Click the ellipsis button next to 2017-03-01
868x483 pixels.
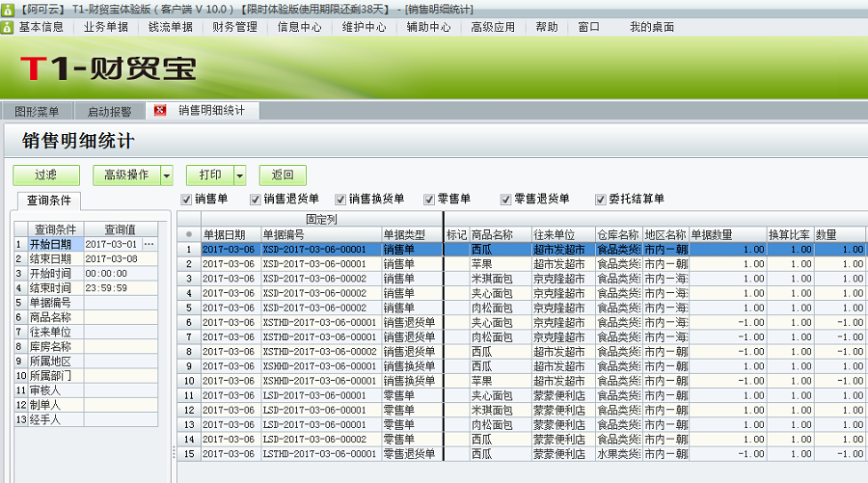149,244
